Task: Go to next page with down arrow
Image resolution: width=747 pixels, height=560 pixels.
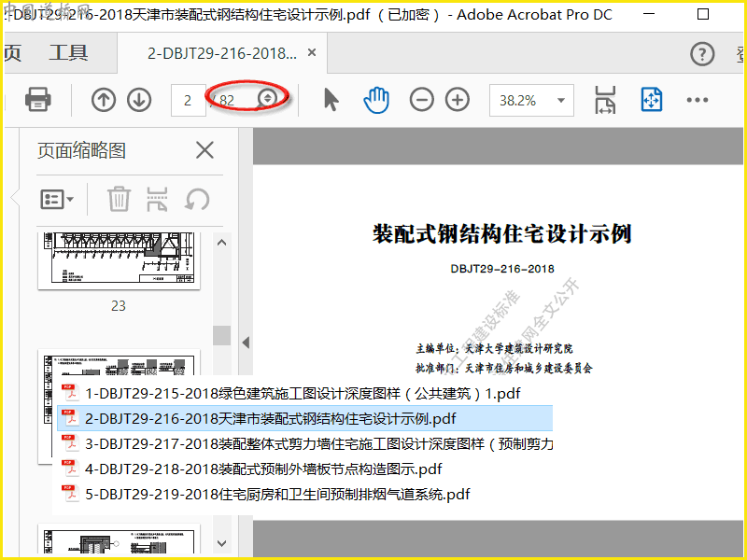Action: click(139, 100)
